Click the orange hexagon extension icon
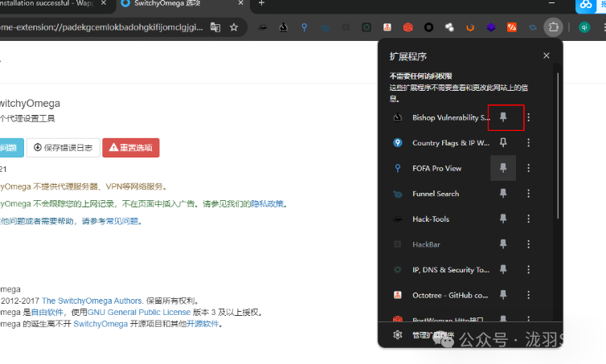The height and width of the screenshot is (364, 606). click(x=470, y=27)
